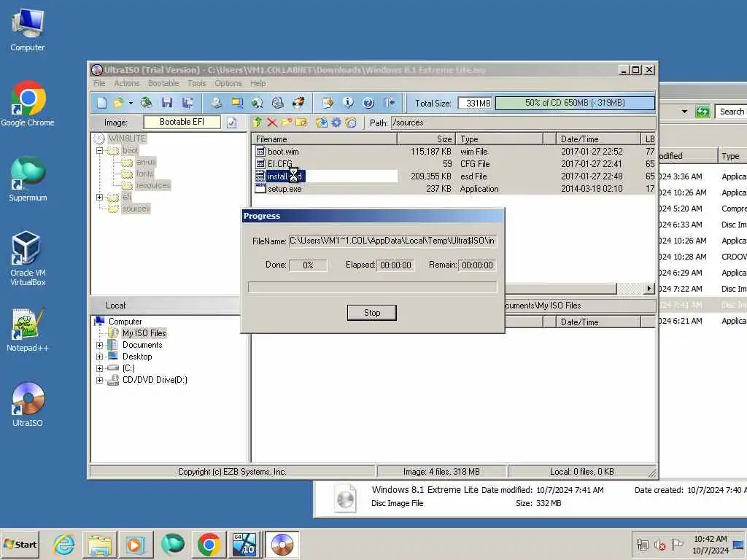Click the file list horizontal scrollbar right arrow
This screenshot has height=560, width=747.
(x=649, y=289)
